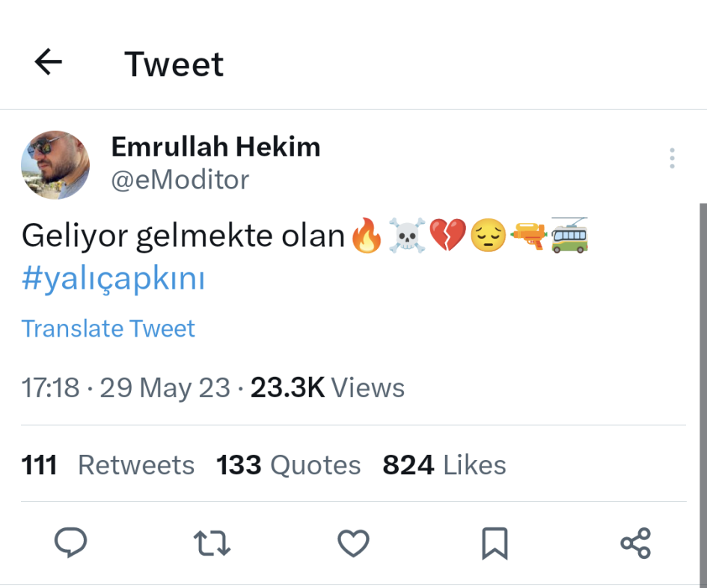View the 824 Likes list
This screenshot has height=588, width=707.
[x=444, y=465]
